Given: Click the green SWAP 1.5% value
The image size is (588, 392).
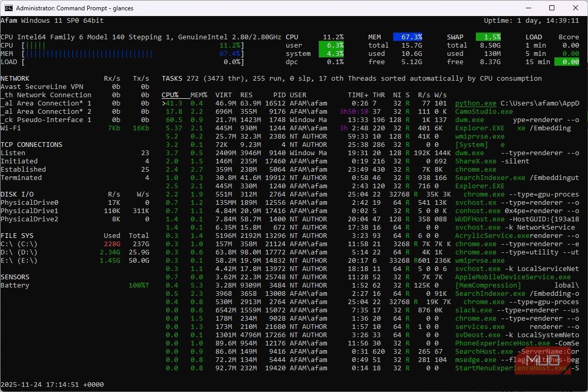Looking at the screenshot, I should 488,37.
